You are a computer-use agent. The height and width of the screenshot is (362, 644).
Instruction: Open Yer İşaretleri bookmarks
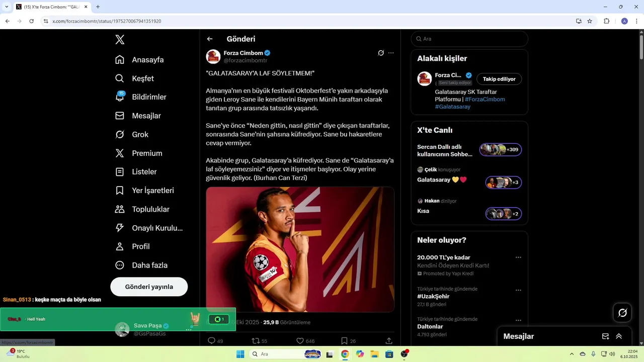(144, 191)
